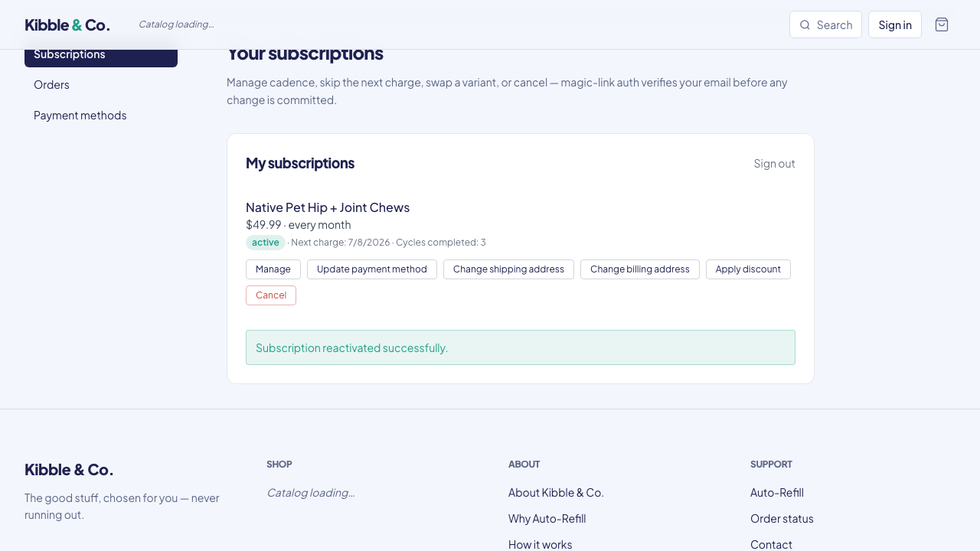The width and height of the screenshot is (980, 551).
Task: Click Next charge: 7/8/2026 text
Action: click(341, 243)
